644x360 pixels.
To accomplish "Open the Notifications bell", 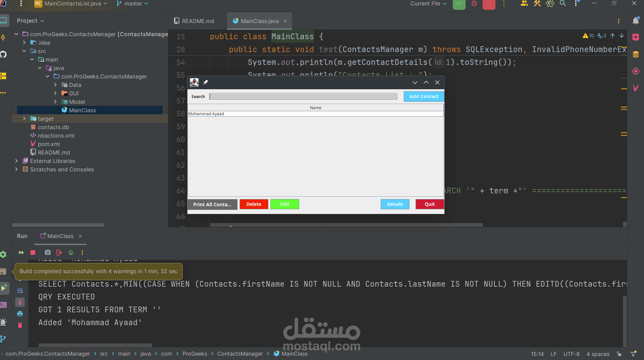I will 636,21.
